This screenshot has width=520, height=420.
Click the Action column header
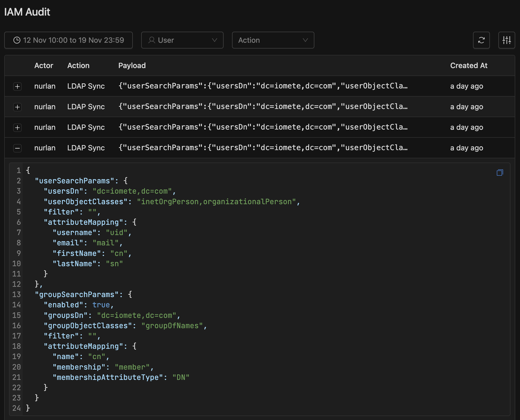point(78,65)
